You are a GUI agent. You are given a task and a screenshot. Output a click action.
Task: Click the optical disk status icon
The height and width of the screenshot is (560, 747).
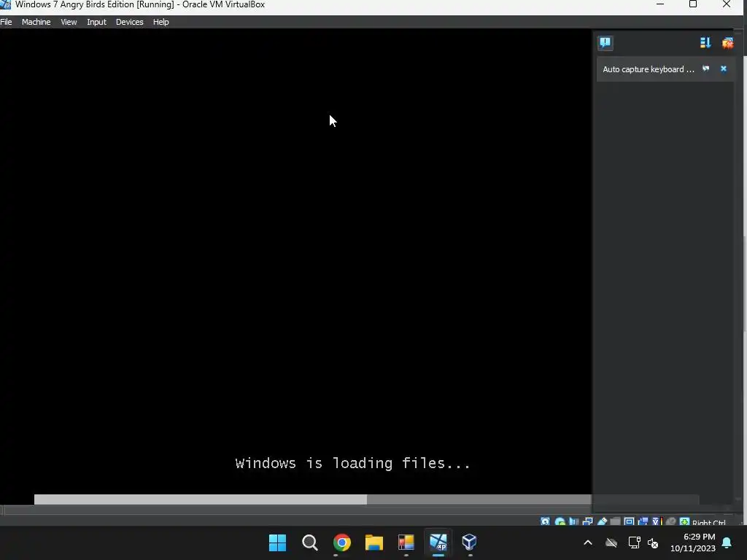point(560,522)
